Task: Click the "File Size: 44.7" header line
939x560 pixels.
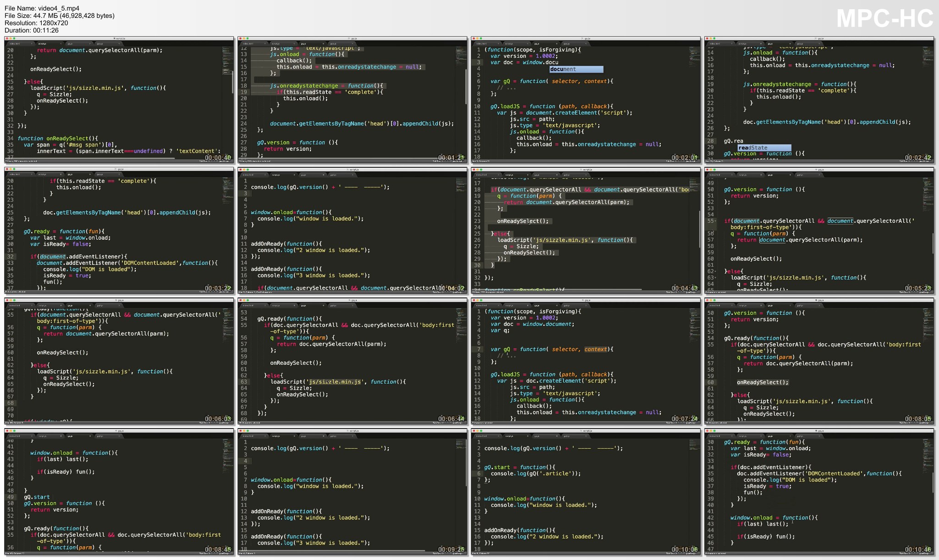Action: click(x=60, y=16)
